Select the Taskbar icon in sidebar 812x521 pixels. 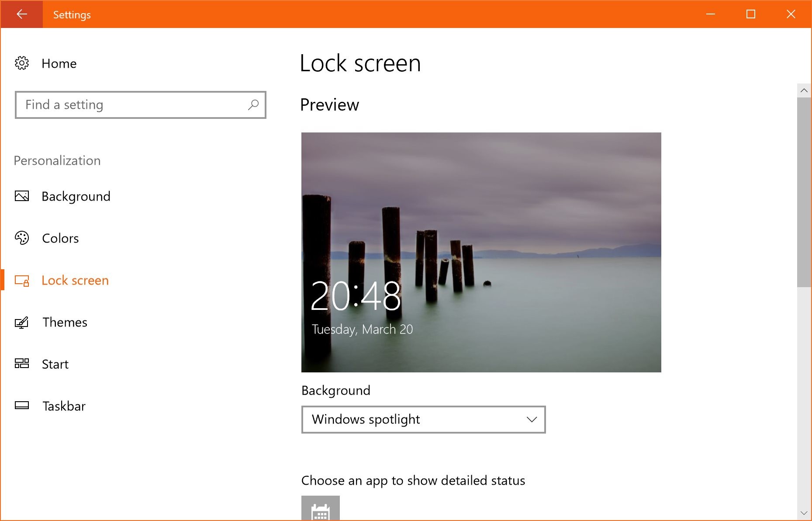(22, 406)
